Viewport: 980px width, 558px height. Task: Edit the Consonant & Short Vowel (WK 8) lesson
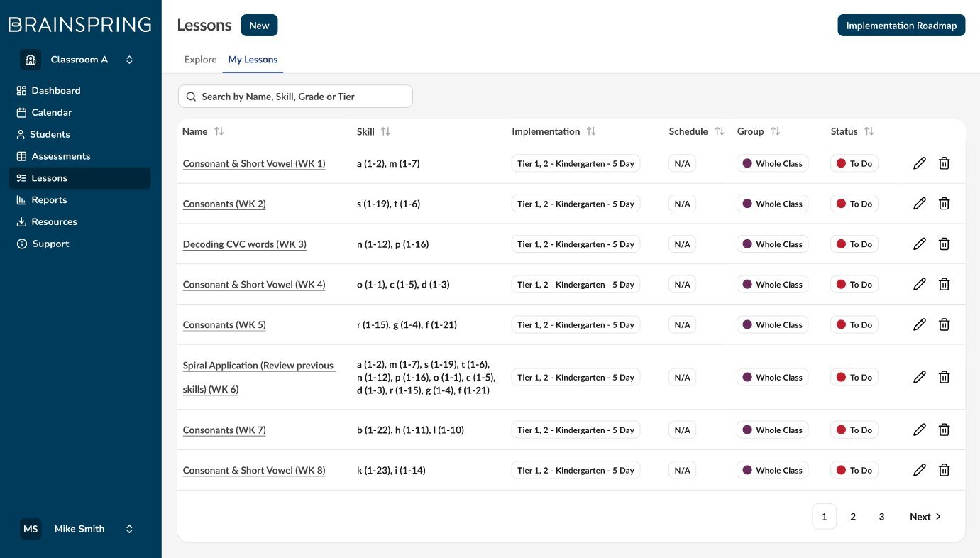coord(920,471)
